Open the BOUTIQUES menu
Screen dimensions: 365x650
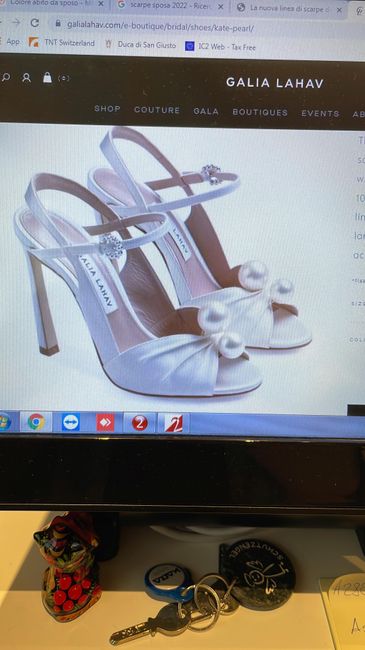(x=260, y=112)
